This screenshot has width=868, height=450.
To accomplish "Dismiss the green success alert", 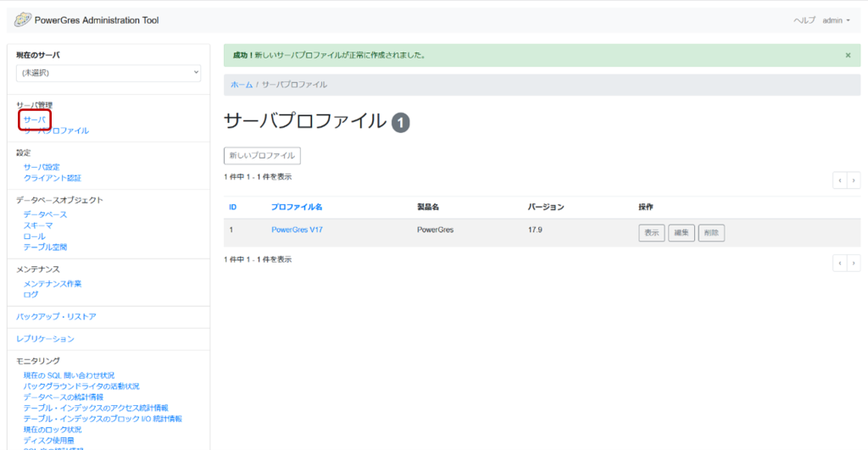I will pyautogui.click(x=848, y=55).
